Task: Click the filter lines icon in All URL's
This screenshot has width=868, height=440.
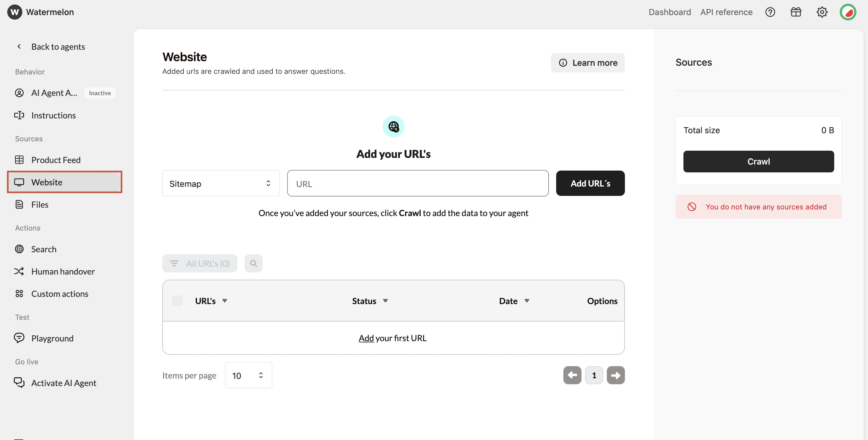Action: 174,263
